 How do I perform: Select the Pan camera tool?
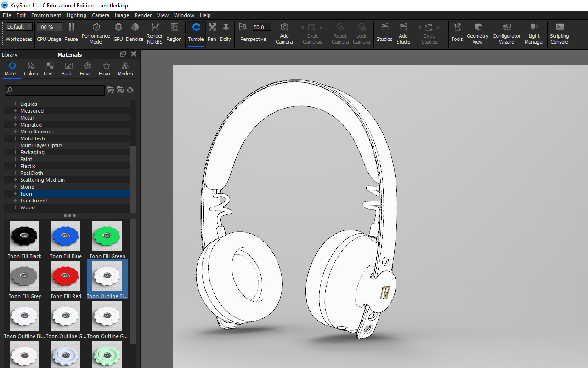pyautogui.click(x=212, y=33)
